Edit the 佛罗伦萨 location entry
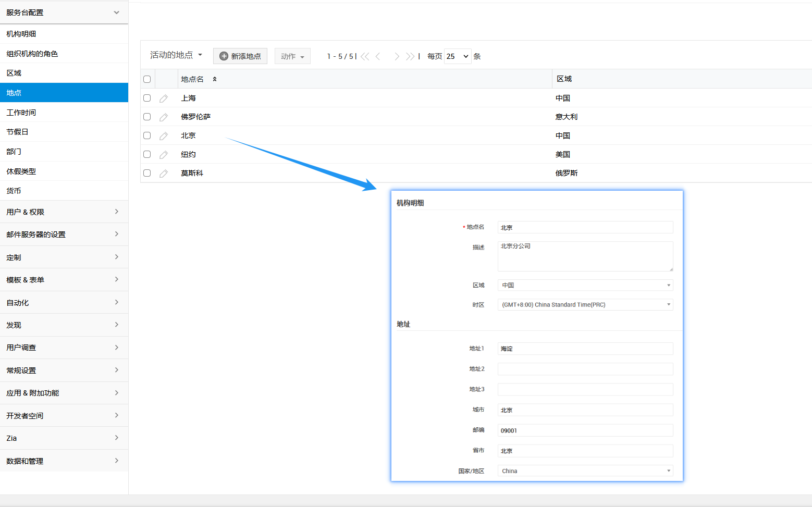This screenshot has width=812, height=507. [164, 116]
